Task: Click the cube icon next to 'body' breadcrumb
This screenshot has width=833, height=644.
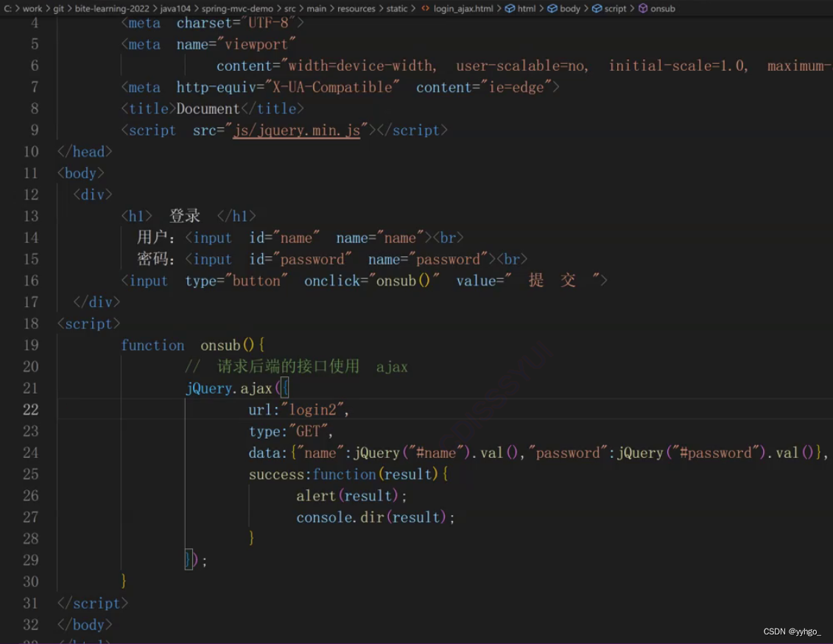Action: 552,9
